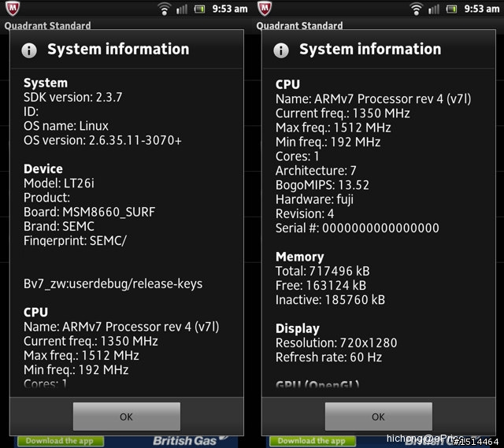Viewport: 504px width, 448px height.
Task: Select Total: 717496 kB line
Action: coord(323,272)
